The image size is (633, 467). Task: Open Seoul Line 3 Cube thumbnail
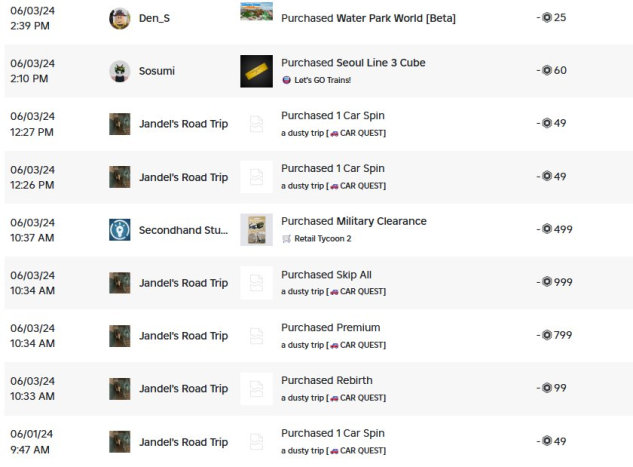(257, 71)
